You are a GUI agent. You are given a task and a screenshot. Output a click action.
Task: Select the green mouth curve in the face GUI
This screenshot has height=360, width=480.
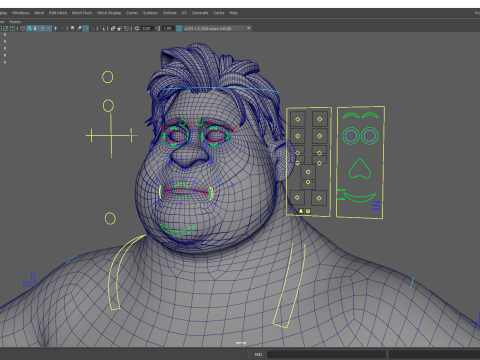[360, 197]
